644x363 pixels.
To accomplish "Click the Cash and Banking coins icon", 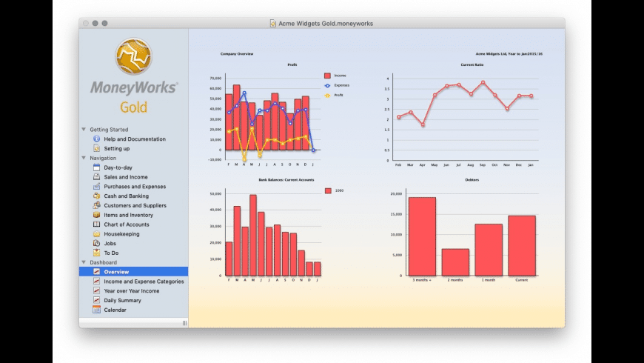I will coord(96,196).
